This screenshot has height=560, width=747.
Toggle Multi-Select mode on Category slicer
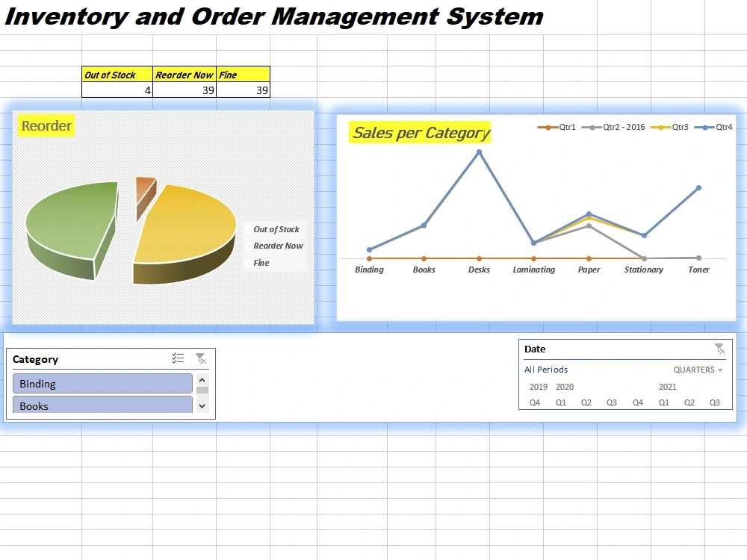click(179, 358)
